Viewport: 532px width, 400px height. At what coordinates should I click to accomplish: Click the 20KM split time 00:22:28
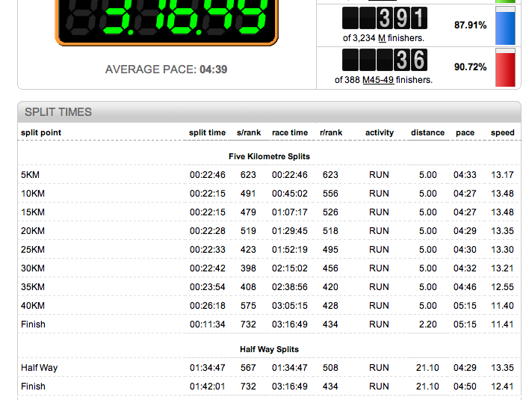(207, 231)
